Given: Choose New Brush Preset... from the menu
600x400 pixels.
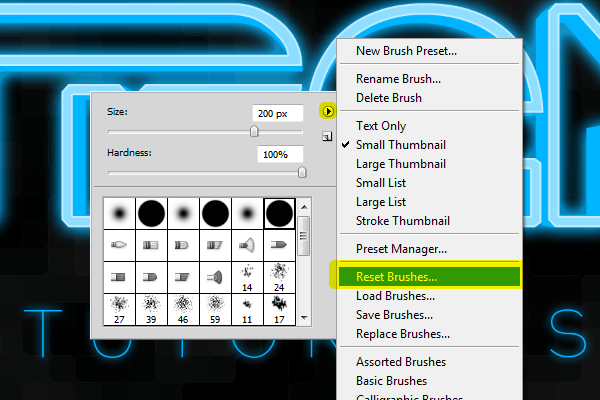Looking at the screenshot, I should pos(406,51).
